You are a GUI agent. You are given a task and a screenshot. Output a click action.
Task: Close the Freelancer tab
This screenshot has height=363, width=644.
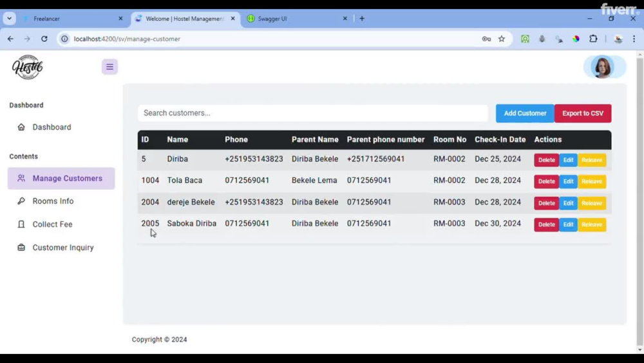120,19
